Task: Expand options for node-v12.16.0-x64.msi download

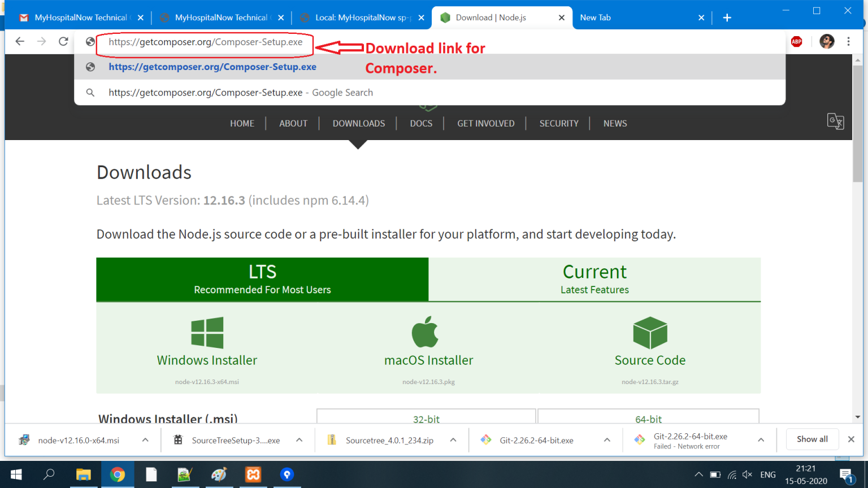Action: pos(145,440)
